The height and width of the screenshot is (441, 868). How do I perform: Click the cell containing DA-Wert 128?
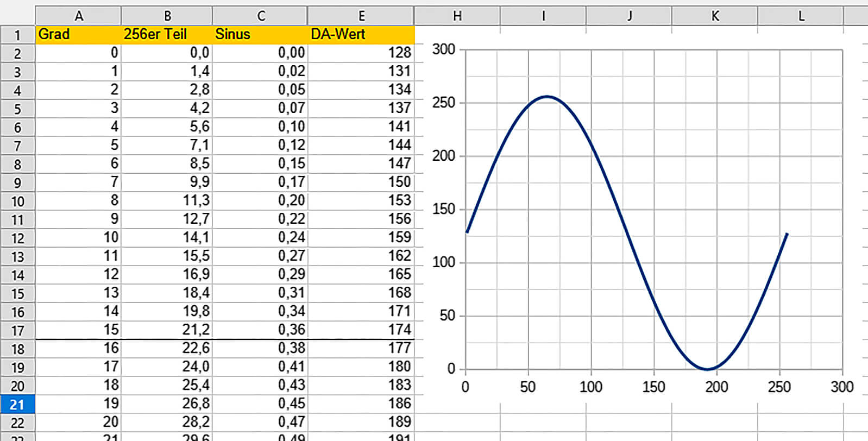tap(361, 53)
